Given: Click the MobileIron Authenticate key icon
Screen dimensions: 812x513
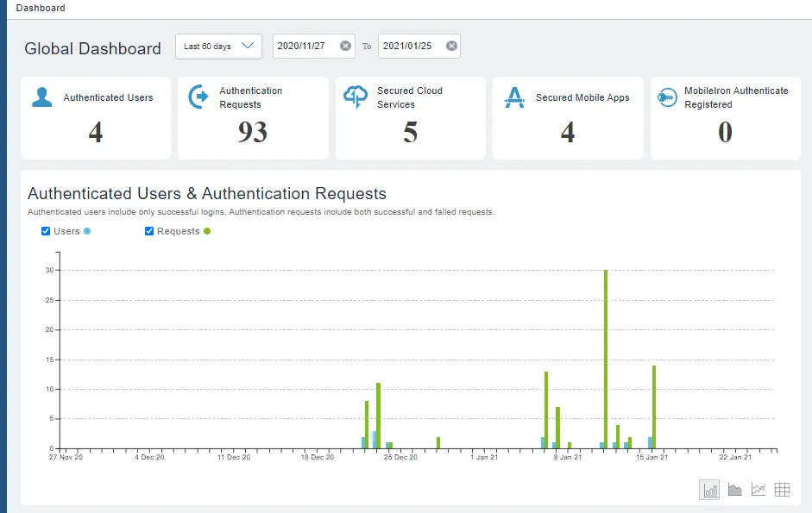Looking at the screenshot, I should [x=667, y=97].
